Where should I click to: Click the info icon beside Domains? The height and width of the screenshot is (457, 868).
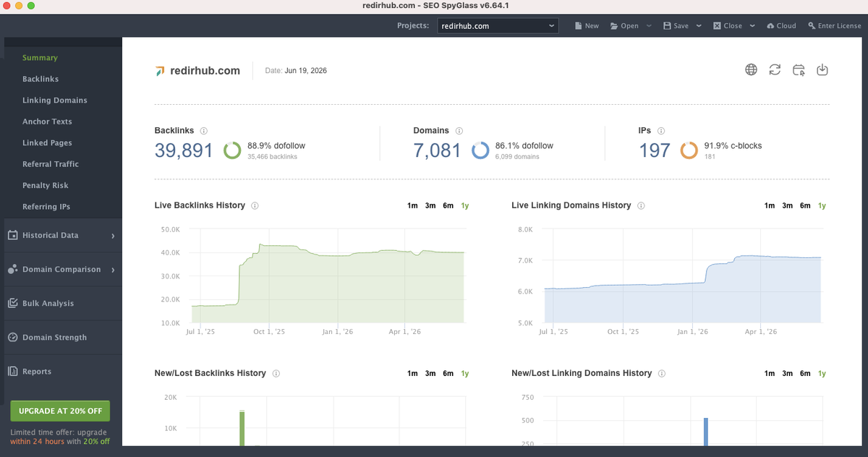(459, 131)
